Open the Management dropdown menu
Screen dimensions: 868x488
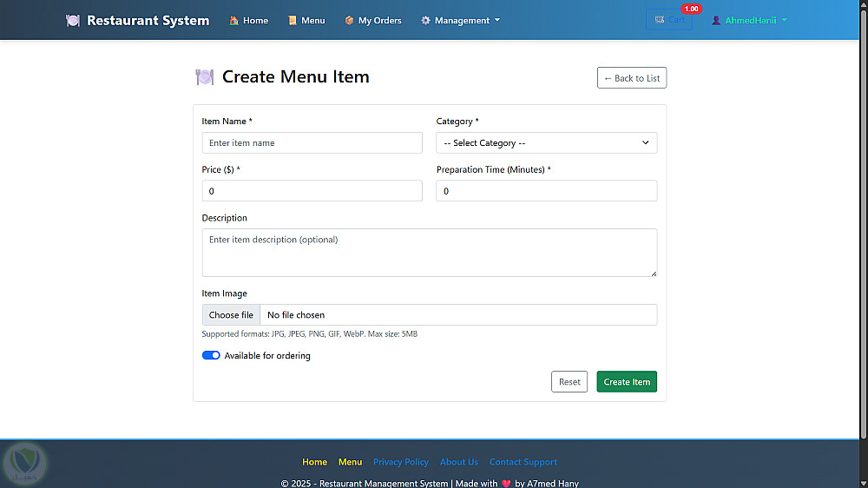click(461, 20)
